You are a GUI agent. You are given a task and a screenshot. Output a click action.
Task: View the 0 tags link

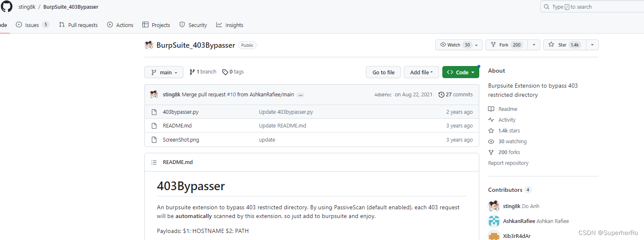click(233, 72)
